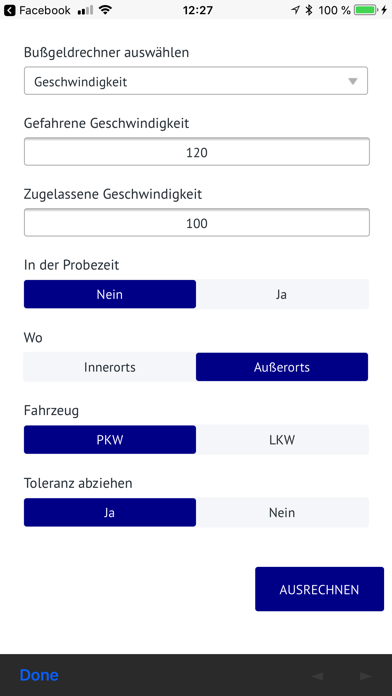Set Toleranz abziehen to Nein
392x696 pixels.
[x=282, y=513]
